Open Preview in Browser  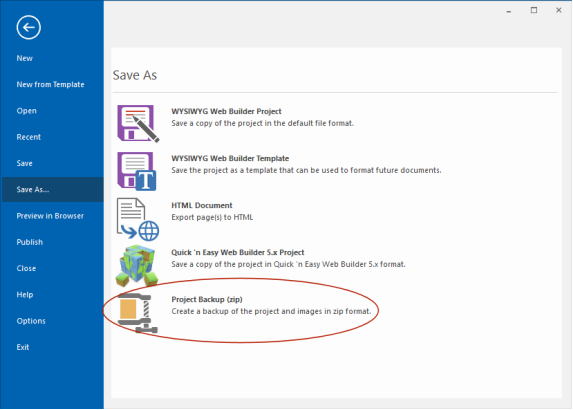(50, 216)
